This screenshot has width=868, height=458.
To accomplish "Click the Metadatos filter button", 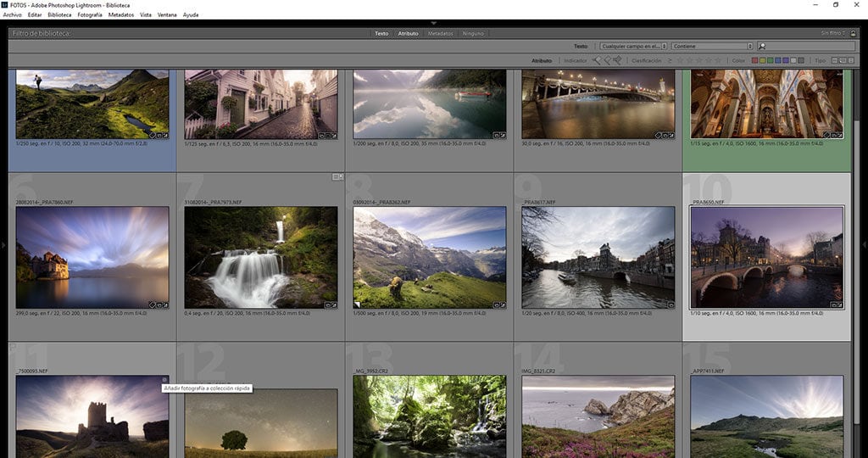I will [440, 33].
